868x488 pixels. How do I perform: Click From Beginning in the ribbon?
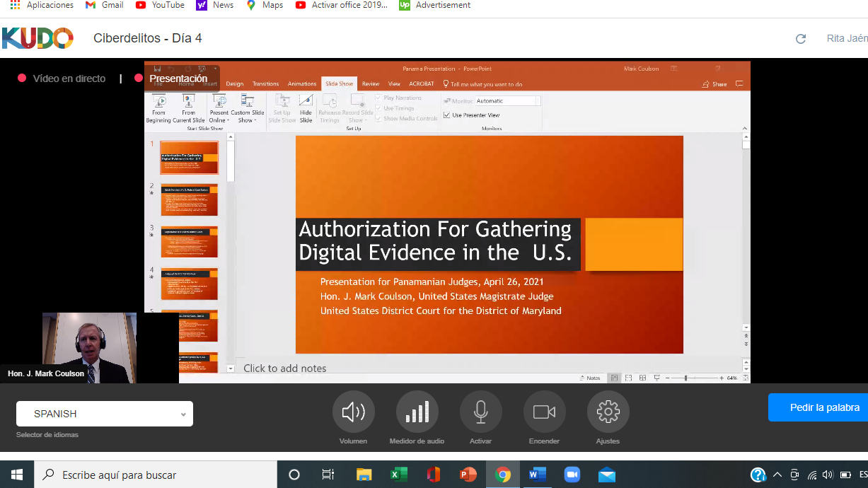[x=158, y=108]
